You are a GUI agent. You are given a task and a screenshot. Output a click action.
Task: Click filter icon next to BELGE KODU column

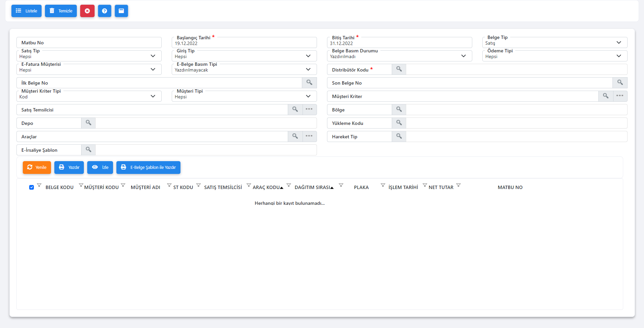pyautogui.click(x=81, y=185)
